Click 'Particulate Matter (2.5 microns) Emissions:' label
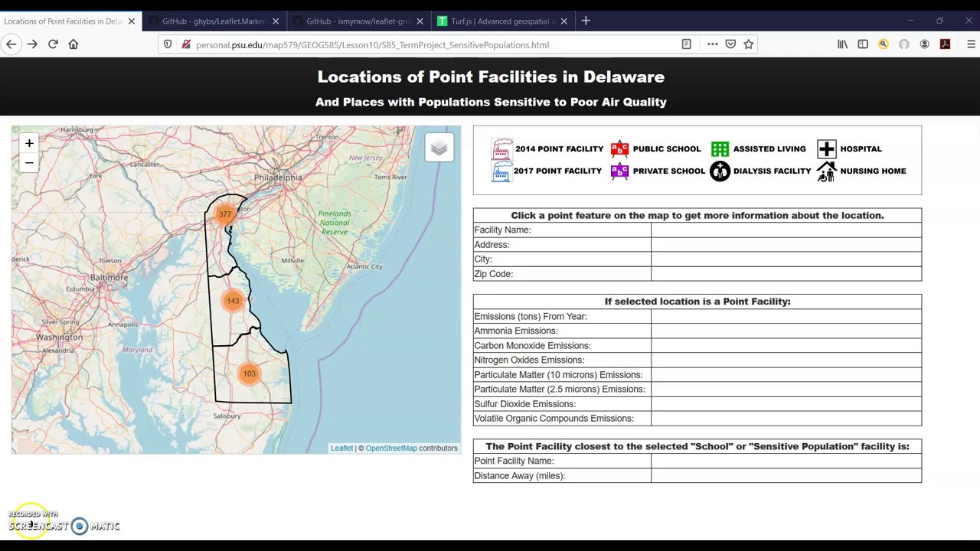 tap(560, 389)
